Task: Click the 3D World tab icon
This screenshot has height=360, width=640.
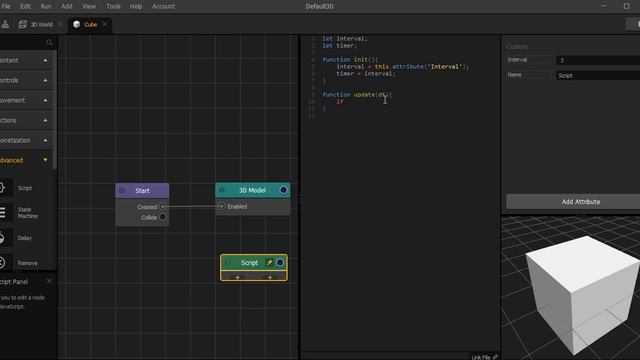Action: (22, 24)
